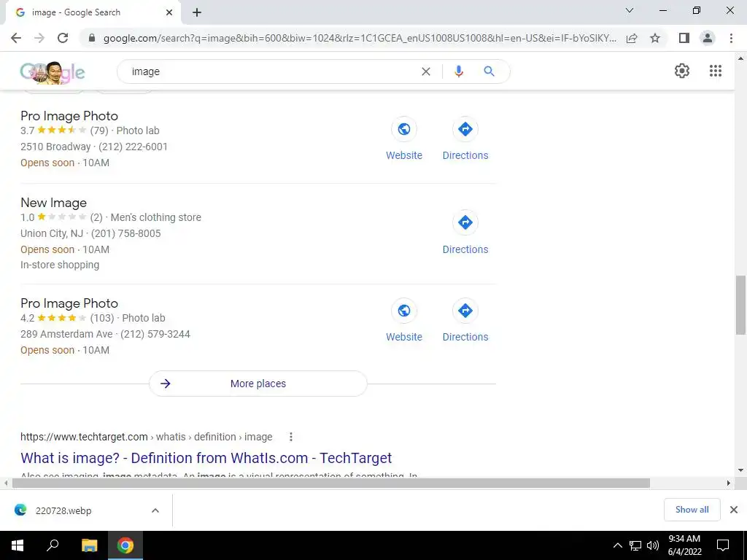
Task: Open a new tab with plus button
Action: point(197,12)
